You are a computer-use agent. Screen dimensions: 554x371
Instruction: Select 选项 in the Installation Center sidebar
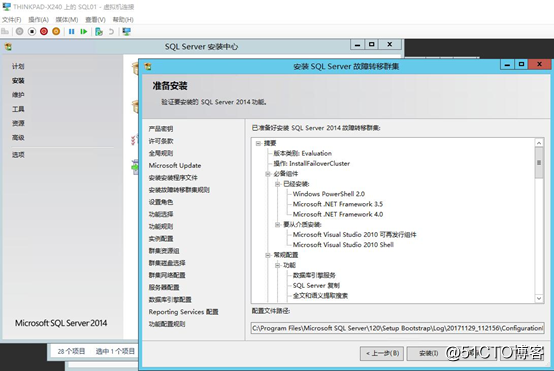coord(18,154)
